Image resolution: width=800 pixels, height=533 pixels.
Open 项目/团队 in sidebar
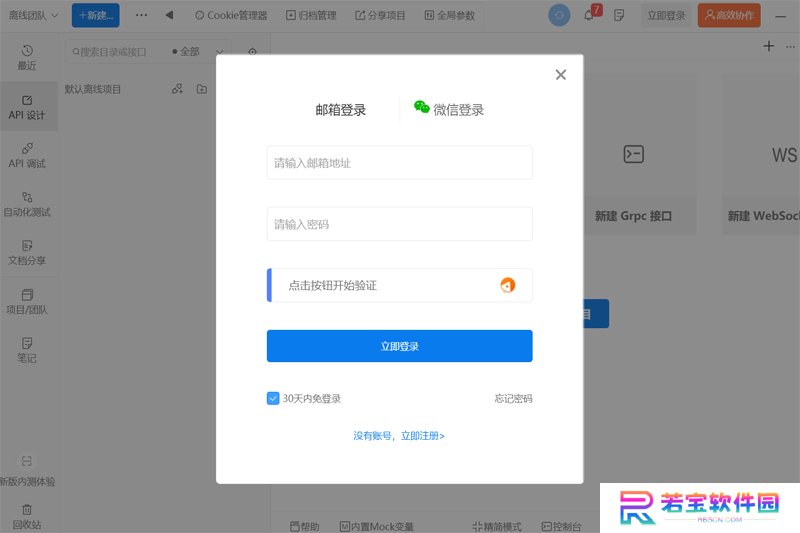pyautogui.click(x=27, y=302)
